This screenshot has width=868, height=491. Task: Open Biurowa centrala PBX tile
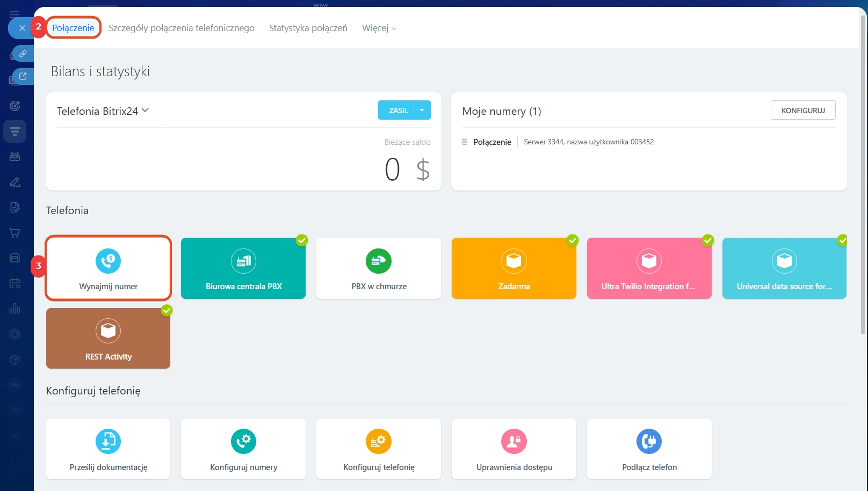(243, 268)
